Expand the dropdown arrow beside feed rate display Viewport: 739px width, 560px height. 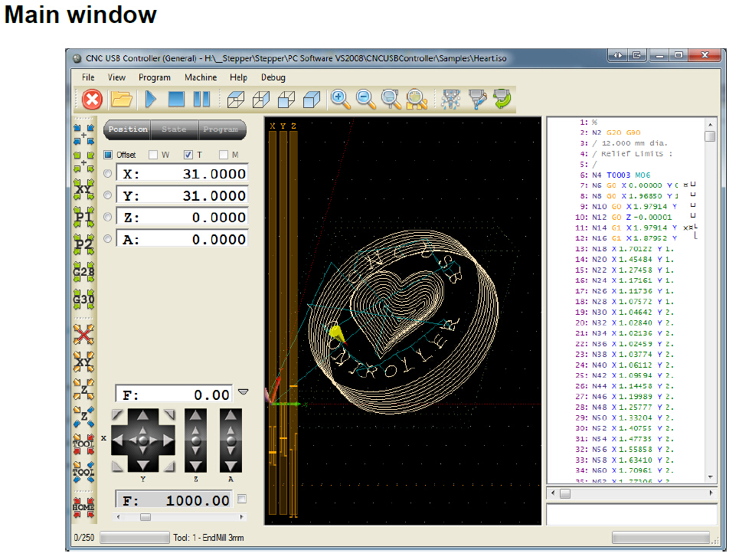243,392
